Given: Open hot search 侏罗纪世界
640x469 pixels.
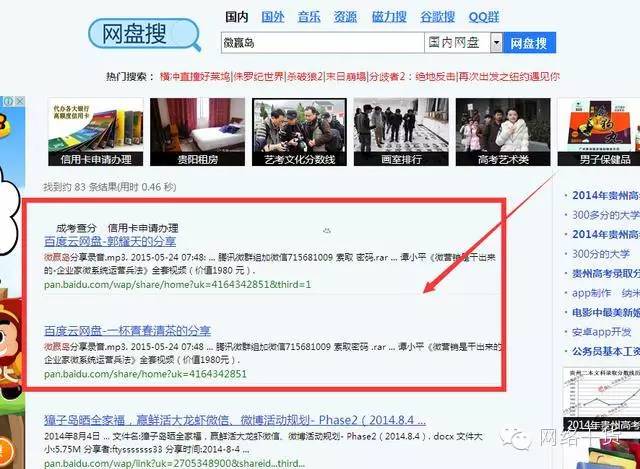Looking at the screenshot, I should pyautogui.click(x=258, y=76).
